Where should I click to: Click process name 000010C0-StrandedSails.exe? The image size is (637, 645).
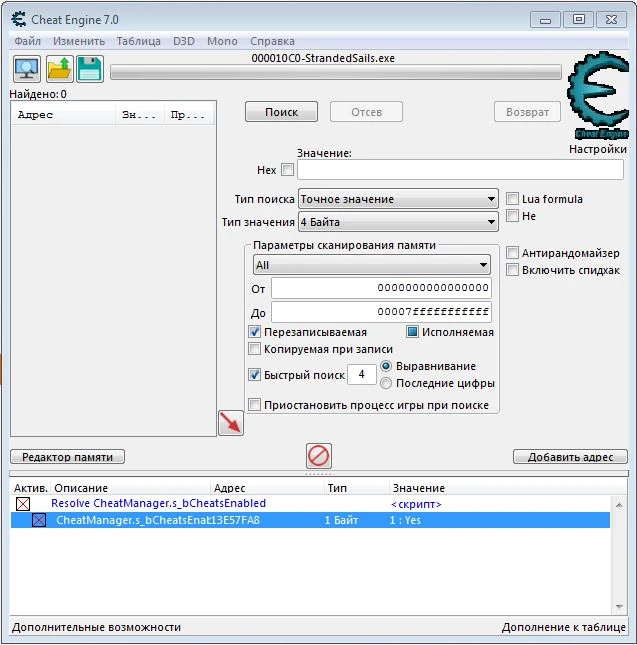coord(323,58)
